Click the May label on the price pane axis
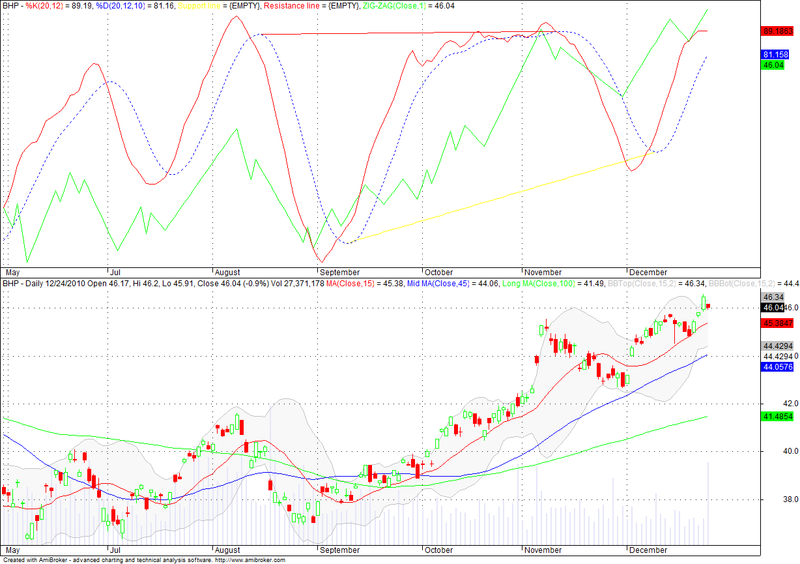800x564 pixels. tap(12, 550)
